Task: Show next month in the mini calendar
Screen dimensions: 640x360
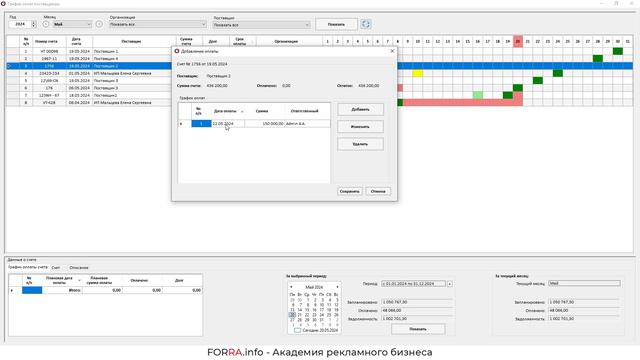Action: 337,287
